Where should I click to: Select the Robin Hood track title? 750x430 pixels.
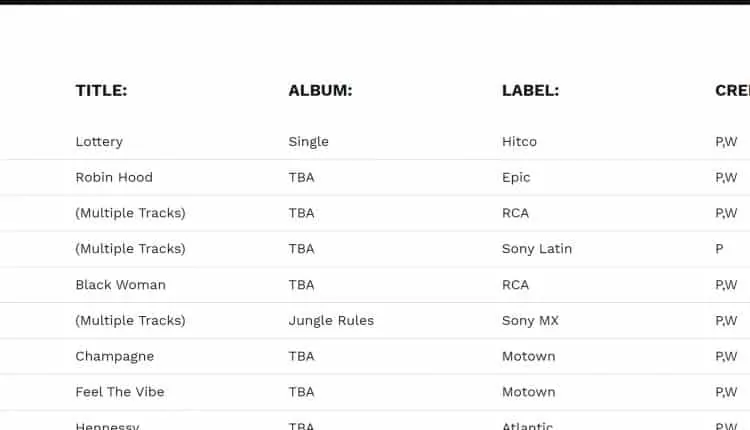(x=114, y=178)
